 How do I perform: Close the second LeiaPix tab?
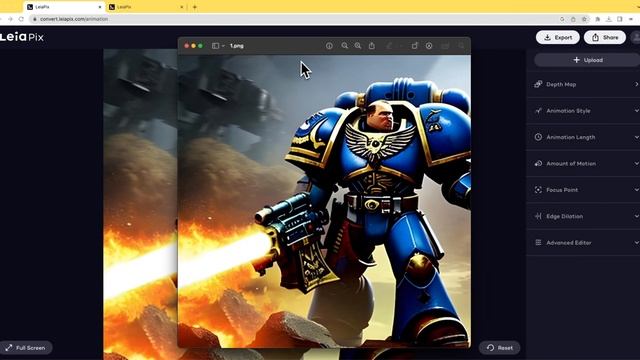pyautogui.click(x=182, y=7)
